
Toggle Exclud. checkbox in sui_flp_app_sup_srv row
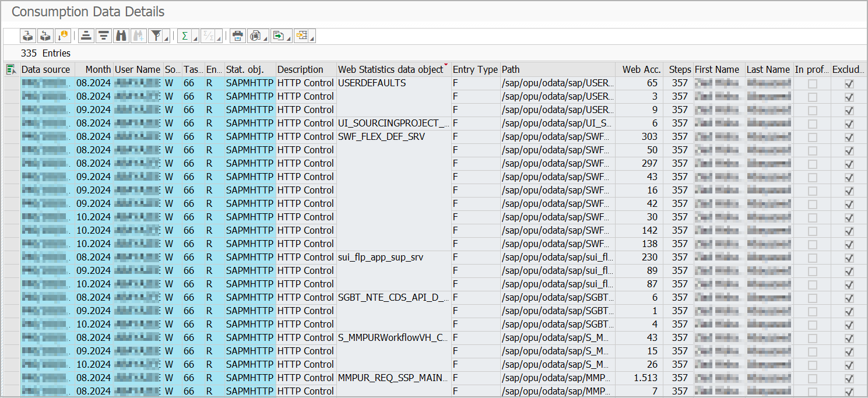click(x=849, y=258)
